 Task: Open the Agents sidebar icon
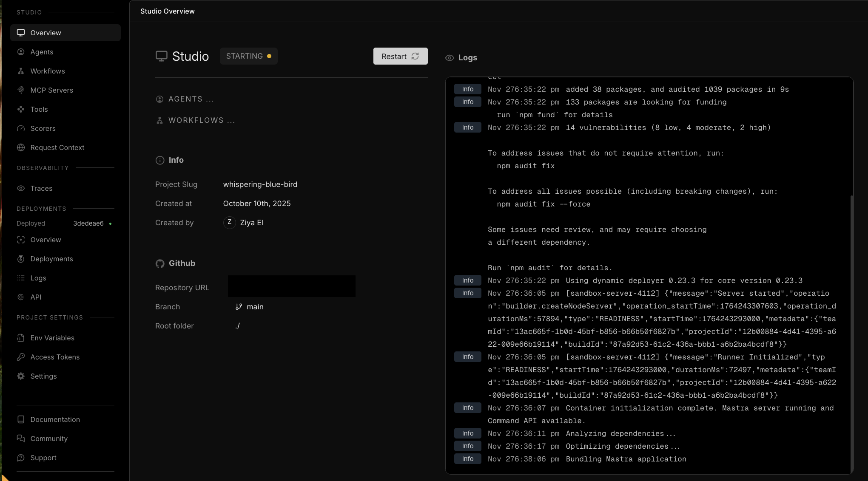coord(21,52)
